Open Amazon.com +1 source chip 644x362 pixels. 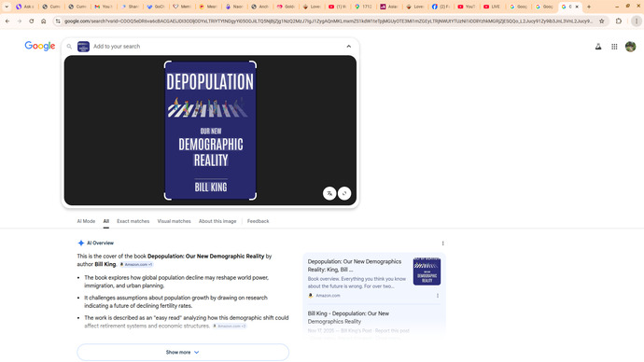[136, 264]
